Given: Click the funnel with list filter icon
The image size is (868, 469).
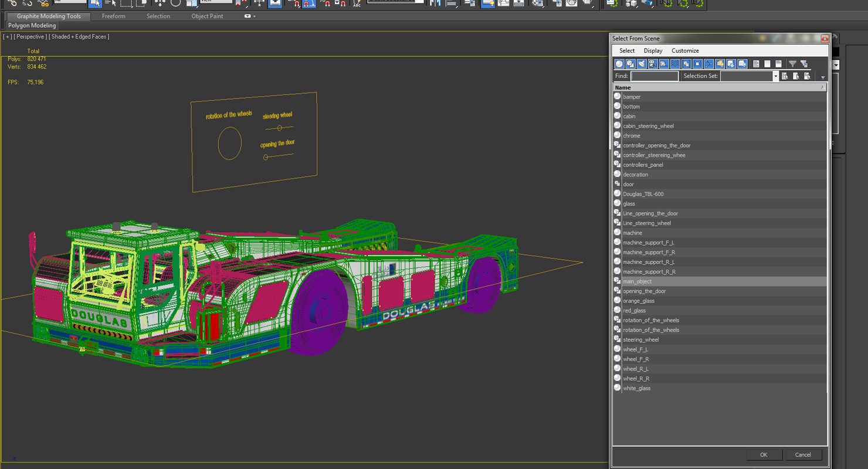Looking at the screenshot, I should pyautogui.click(x=804, y=64).
